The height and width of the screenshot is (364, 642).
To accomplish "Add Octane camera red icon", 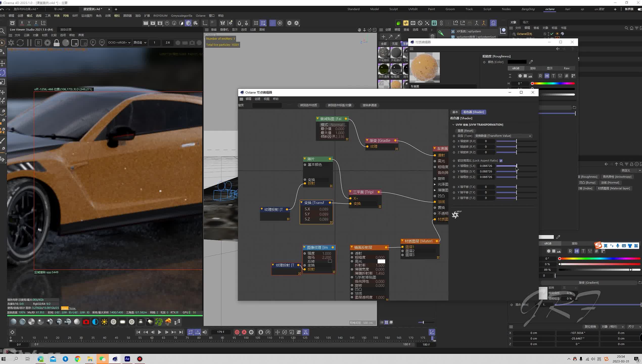I will coord(86,322).
